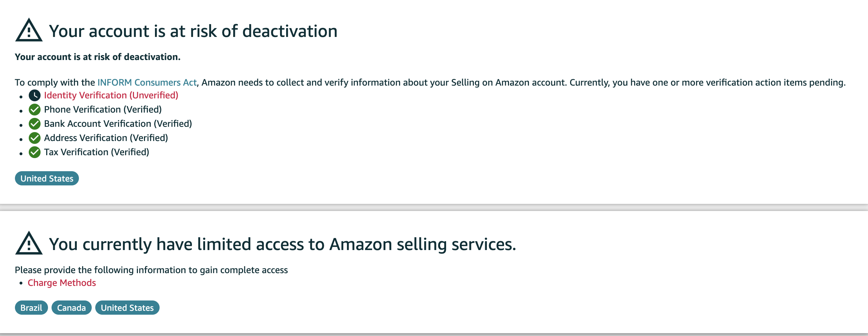The image size is (868, 336).
Task: Click the green checkmark for Tax Verification
Action: point(34,152)
